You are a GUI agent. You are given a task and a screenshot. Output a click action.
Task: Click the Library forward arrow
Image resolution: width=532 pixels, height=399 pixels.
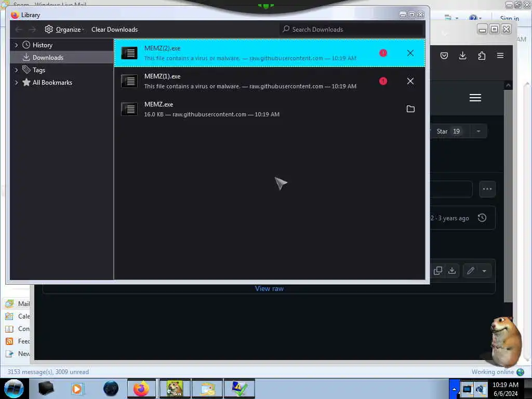pyautogui.click(x=32, y=30)
